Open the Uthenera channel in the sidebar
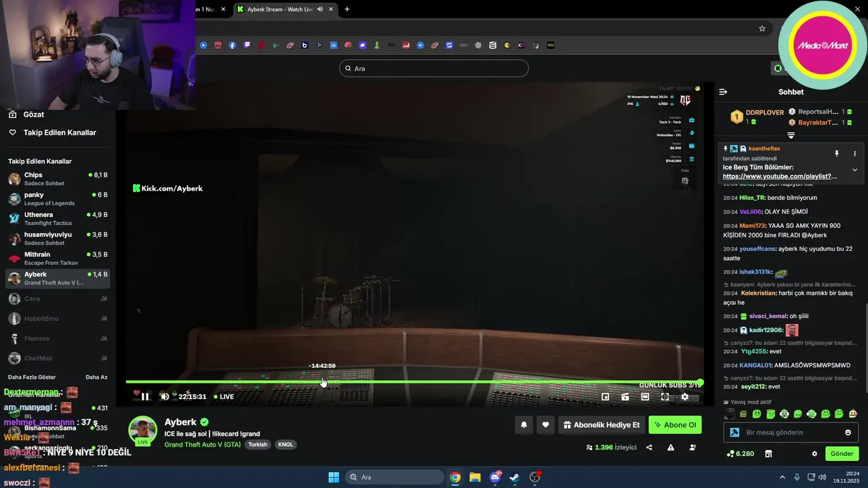This screenshot has width=868, height=488. 58,218
